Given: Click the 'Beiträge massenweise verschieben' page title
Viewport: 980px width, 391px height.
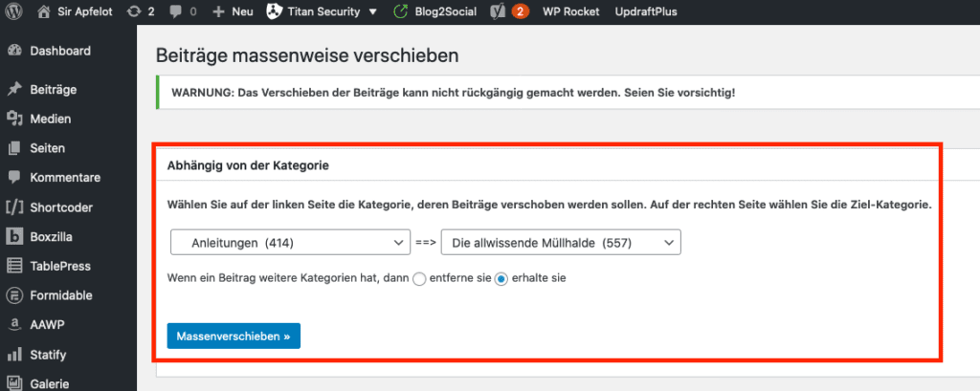Looking at the screenshot, I should 307,55.
